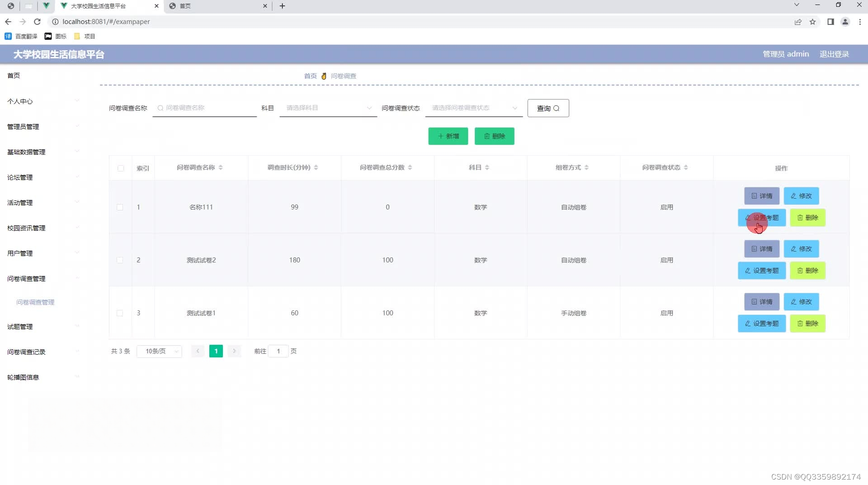Check the row for 名称111
This screenshot has width=868, height=485.
pyautogui.click(x=120, y=207)
